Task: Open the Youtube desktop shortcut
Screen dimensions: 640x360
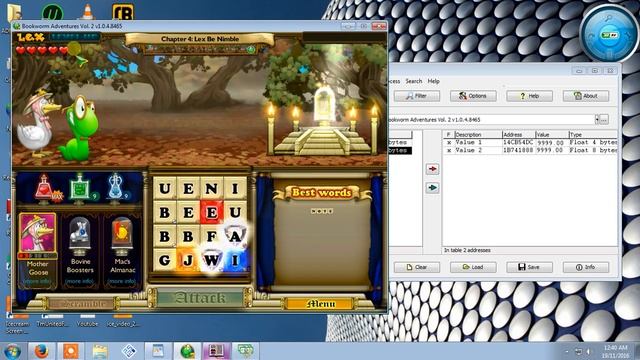Action: (87, 321)
